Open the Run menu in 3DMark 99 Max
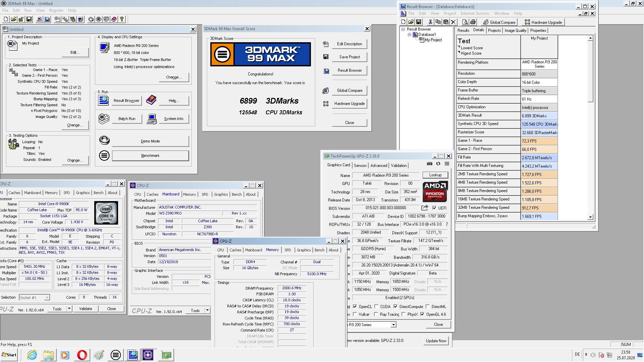Viewport: 644px width, 362px height. pos(28,10)
